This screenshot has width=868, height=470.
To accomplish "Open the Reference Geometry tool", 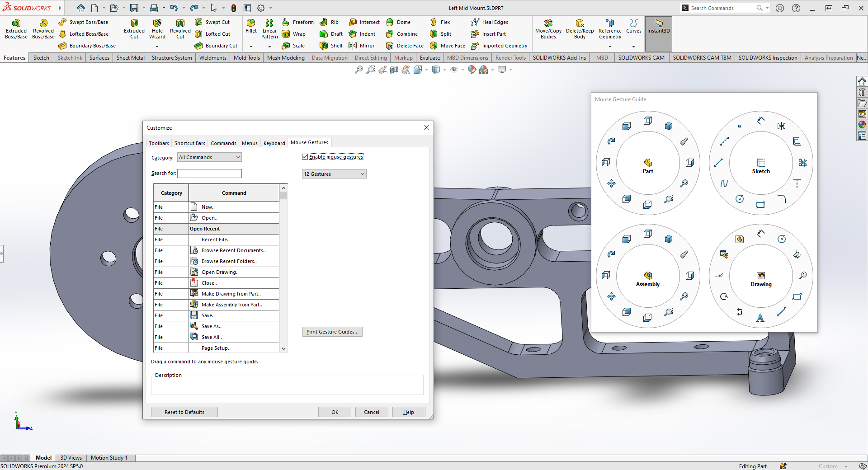I will [x=610, y=29].
